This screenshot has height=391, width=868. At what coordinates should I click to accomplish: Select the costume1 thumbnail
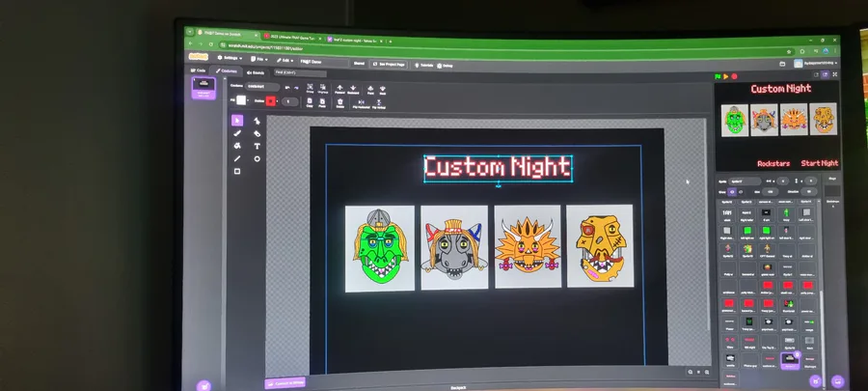point(203,88)
